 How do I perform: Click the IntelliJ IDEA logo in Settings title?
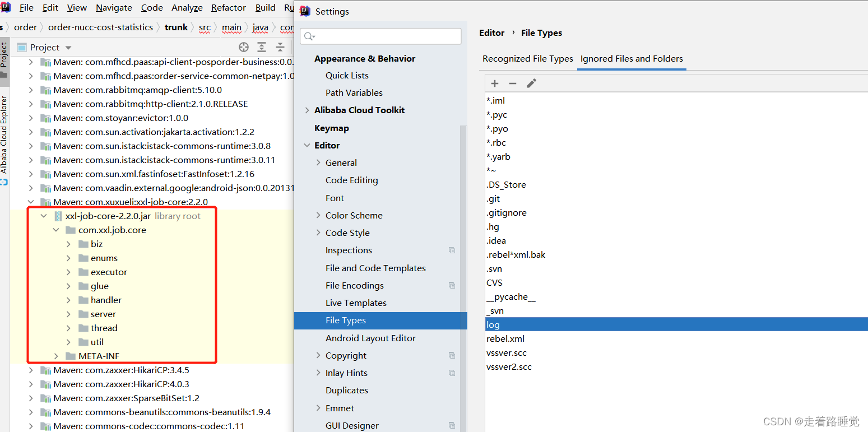pyautogui.click(x=305, y=11)
